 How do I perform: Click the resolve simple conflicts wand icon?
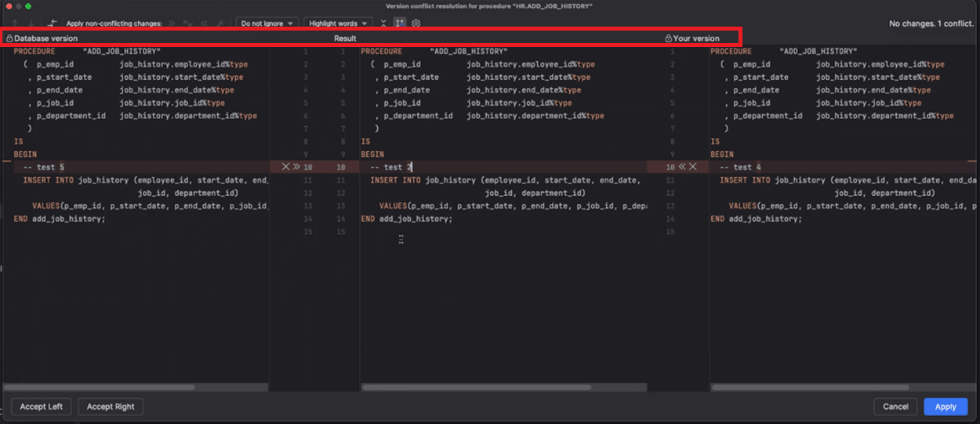[220, 24]
